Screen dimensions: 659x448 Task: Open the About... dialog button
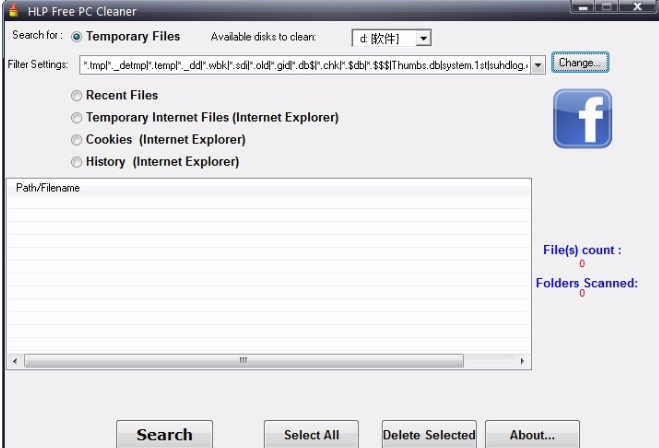pos(532,434)
